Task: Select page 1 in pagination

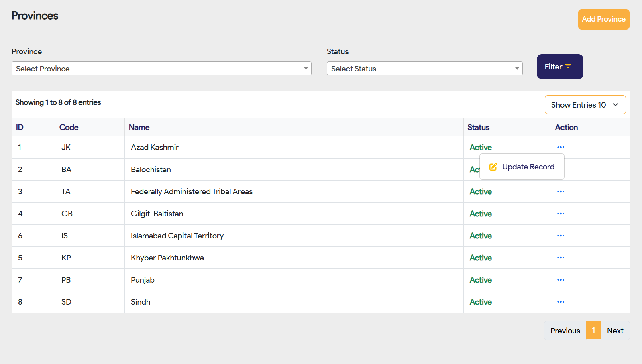Action: tap(593, 331)
